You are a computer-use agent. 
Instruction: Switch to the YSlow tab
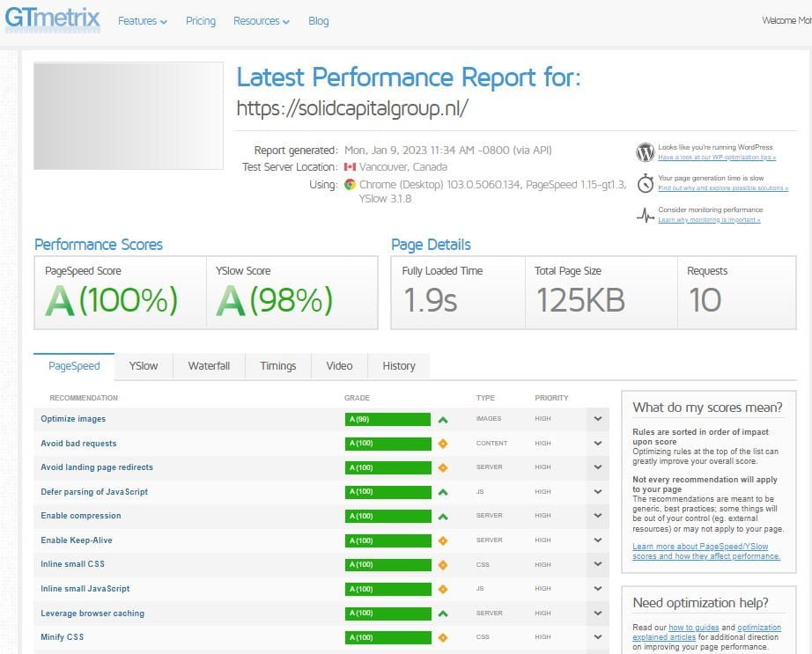144,366
